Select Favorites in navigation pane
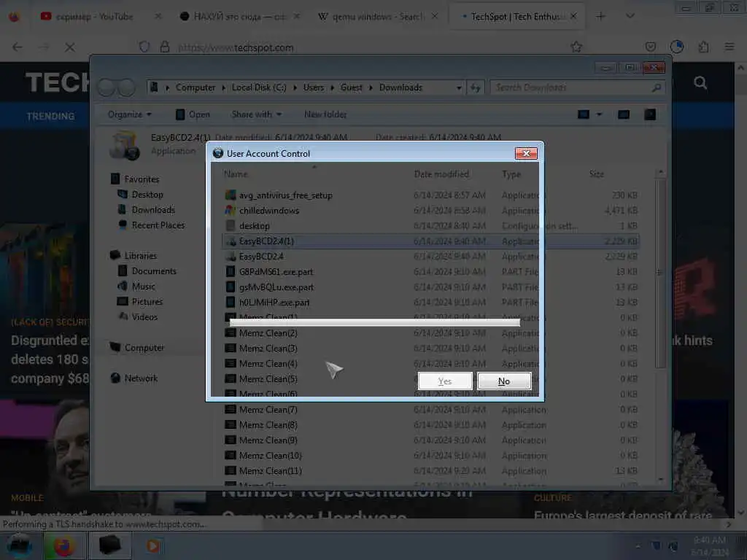The width and height of the screenshot is (747, 560). coord(142,179)
